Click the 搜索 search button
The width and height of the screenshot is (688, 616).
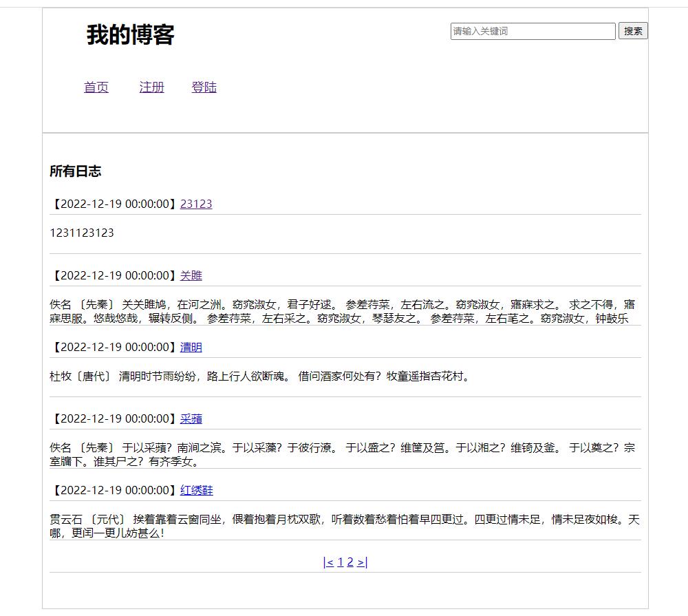[x=633, y=31]
